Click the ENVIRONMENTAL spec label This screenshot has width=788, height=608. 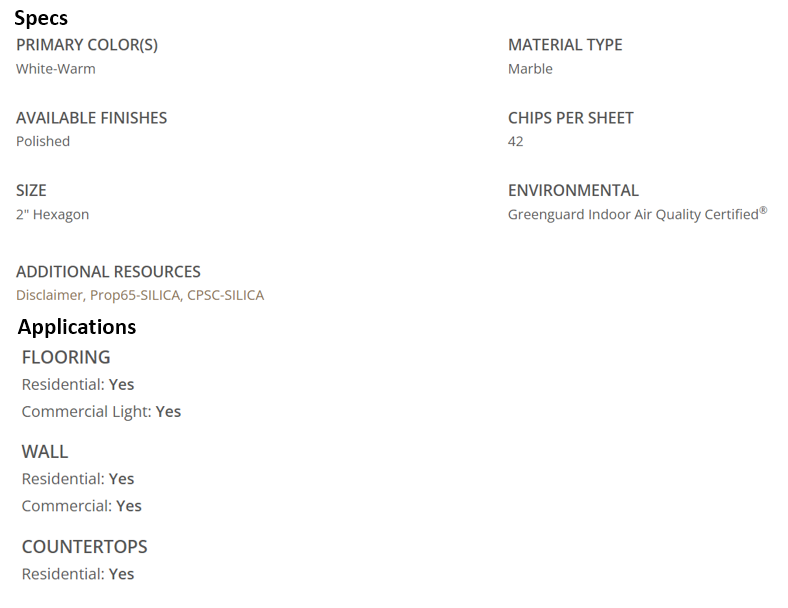[x=573, y=190]
